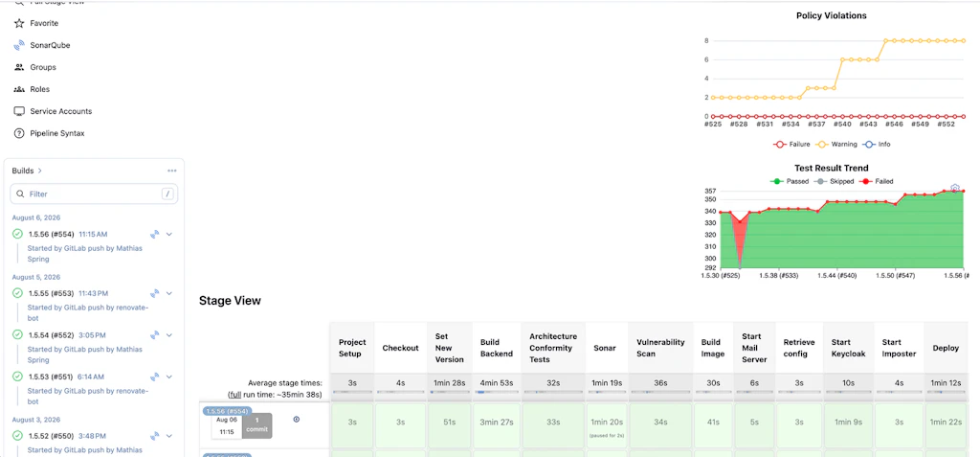Image resolution: width=980 pixels, height=457 pixels.
Task: Click the Pipeline Syntax question-mark icon
Action: click(19, 133)
